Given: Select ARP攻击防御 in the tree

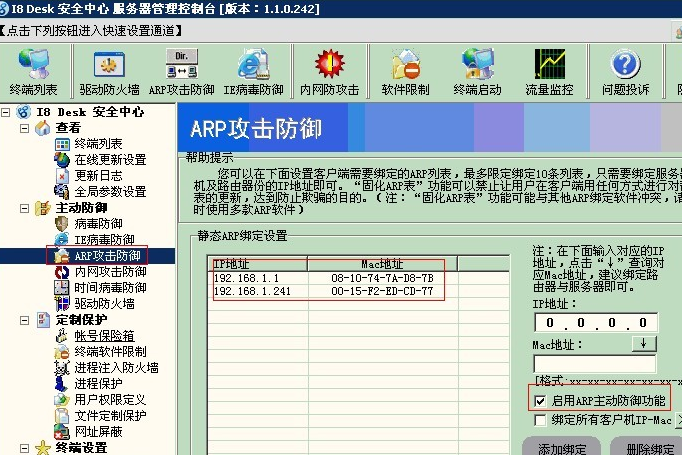Looking at the screenshot, I should 107,256.
